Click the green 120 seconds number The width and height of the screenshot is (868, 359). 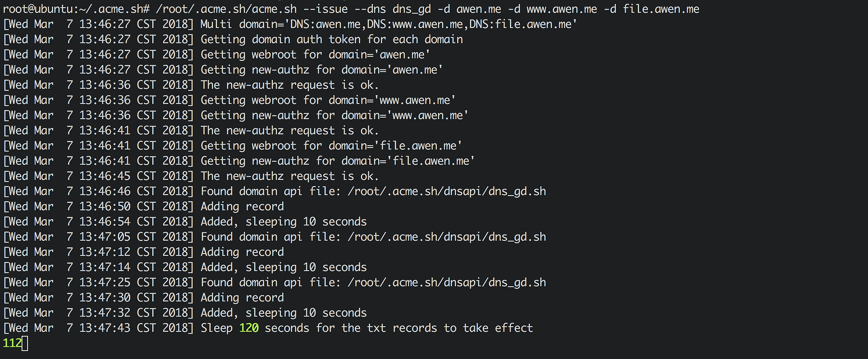tap(249, 328)
